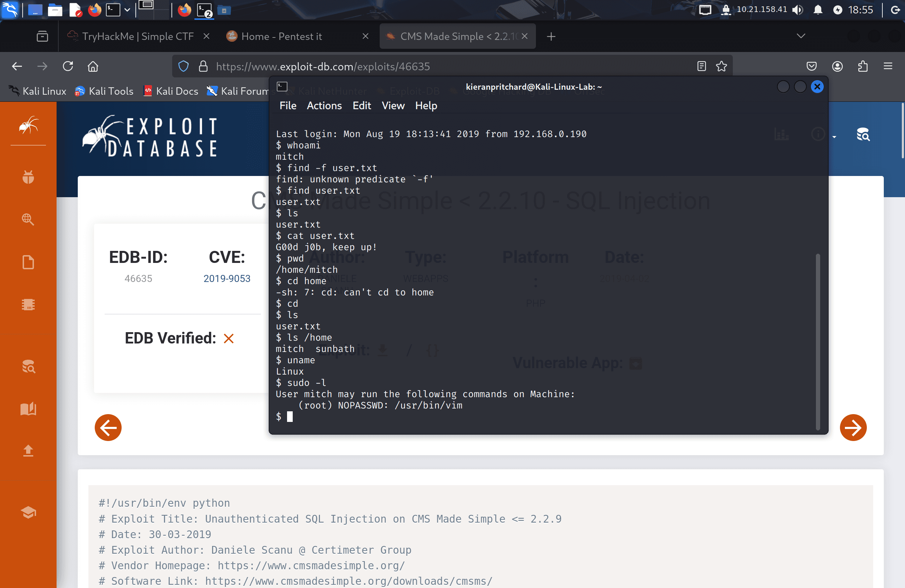This screenshot has width=905, height=588.
Task: Open Google Hacking Database icon in sidebar
Action: click(x=28, y=219)
